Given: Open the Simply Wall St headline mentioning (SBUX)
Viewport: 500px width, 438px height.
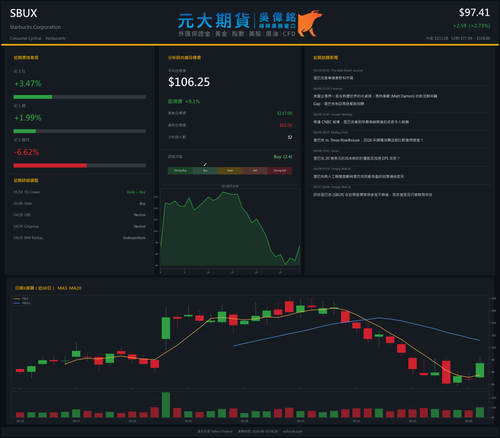Looking at the screenshot, I should point(373,194).
